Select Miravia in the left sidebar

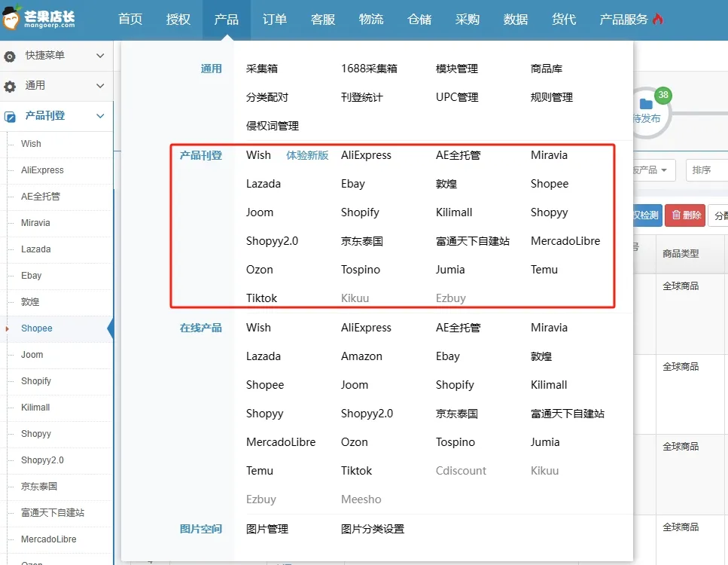35,223
